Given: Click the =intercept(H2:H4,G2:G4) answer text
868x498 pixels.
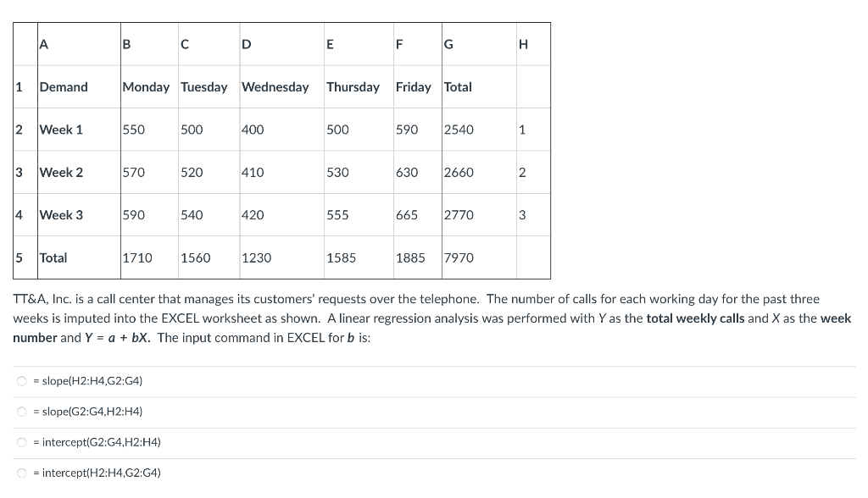Looking at the screenshot, I should pos(97,473).
